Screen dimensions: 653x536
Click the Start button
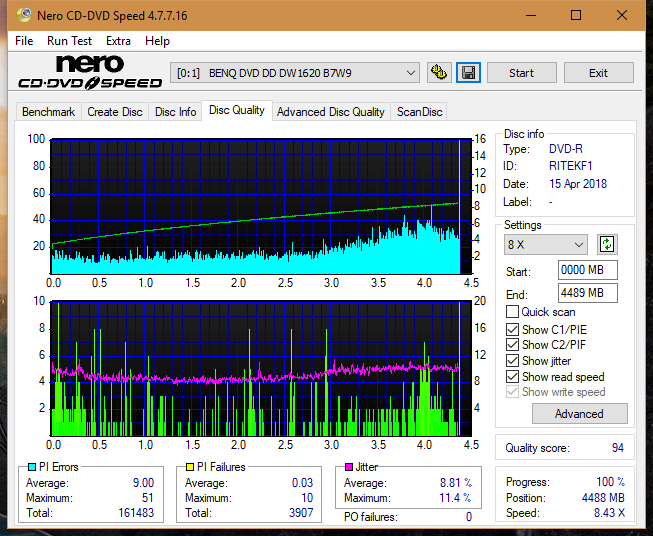point(521,73)
